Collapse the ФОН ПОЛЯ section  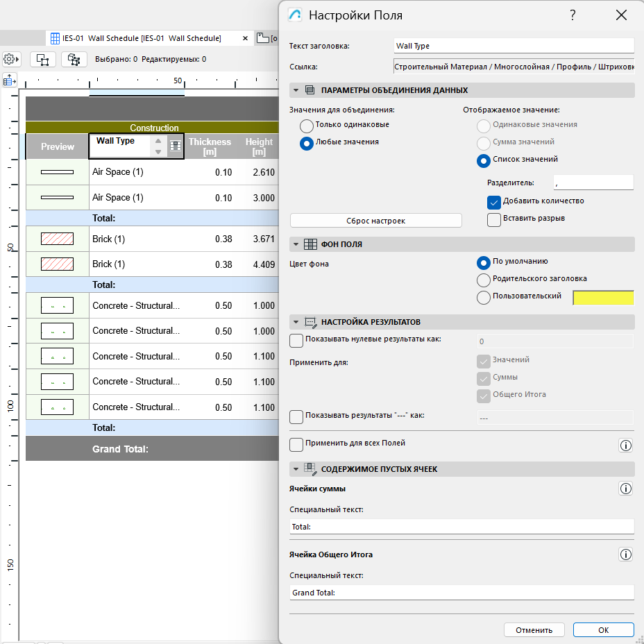(296, 244)
